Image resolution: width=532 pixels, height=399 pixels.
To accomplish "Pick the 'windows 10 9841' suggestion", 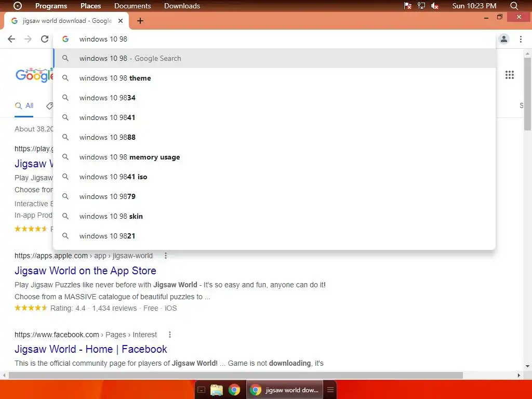I will [x=274, y=117].
